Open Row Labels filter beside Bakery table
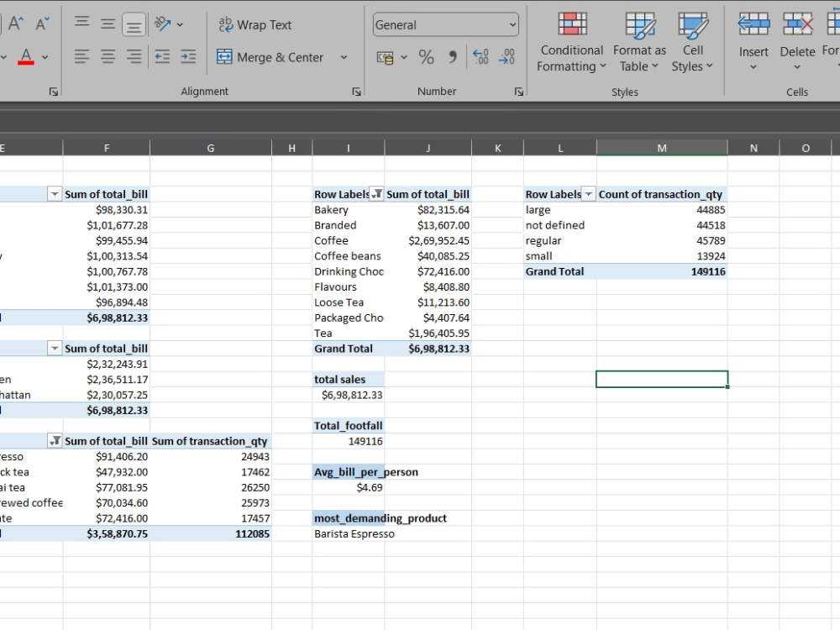The width and height of the screenshot is (840, 630). coord(377,194)
